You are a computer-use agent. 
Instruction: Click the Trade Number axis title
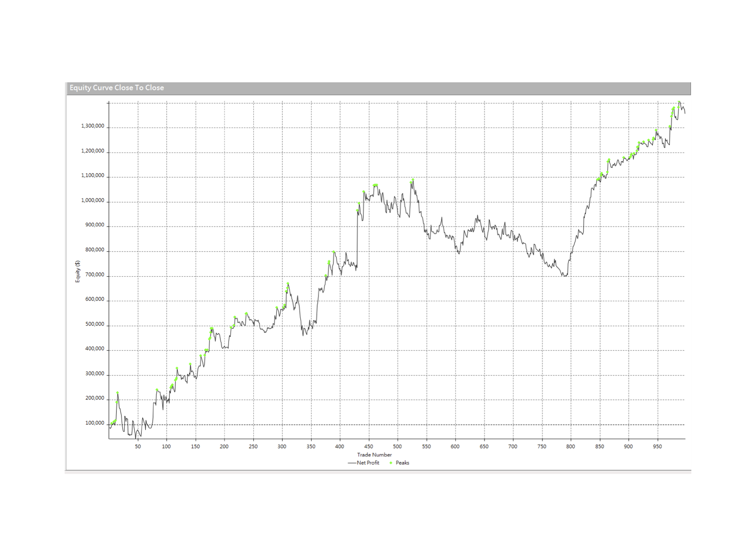tap(374, 455)
